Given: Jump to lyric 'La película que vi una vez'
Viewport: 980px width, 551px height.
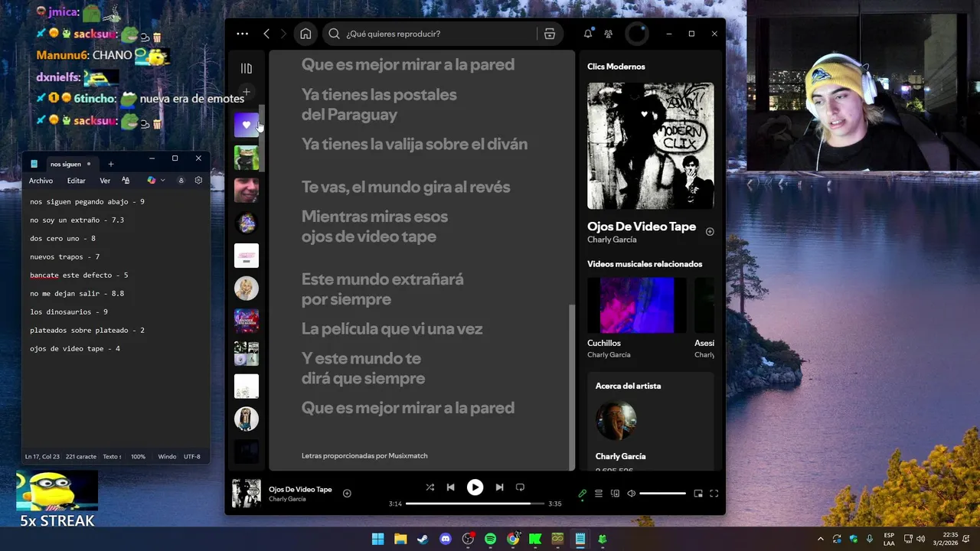Looking at the screenshot, I should point(392,329).
